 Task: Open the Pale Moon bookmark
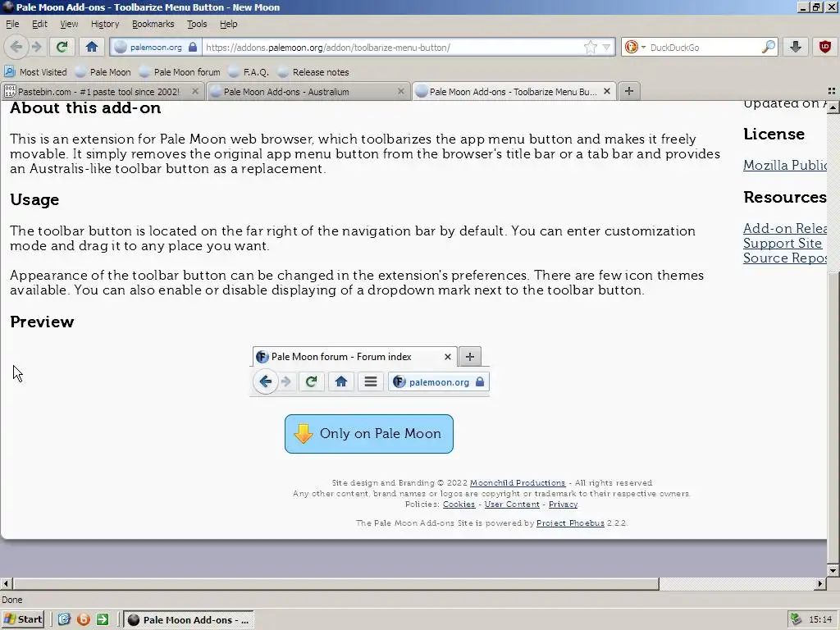[x=103, y=72]
